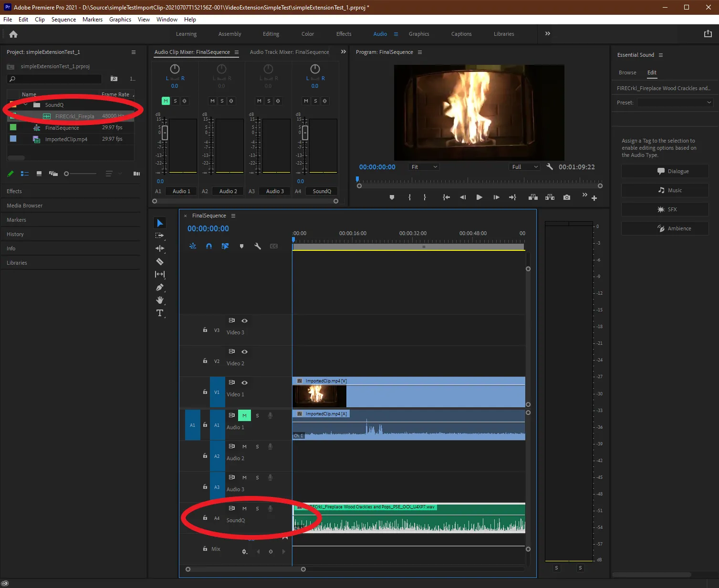719x588 pixels.
Task: Step forward one frame
Action: [497, 197]
